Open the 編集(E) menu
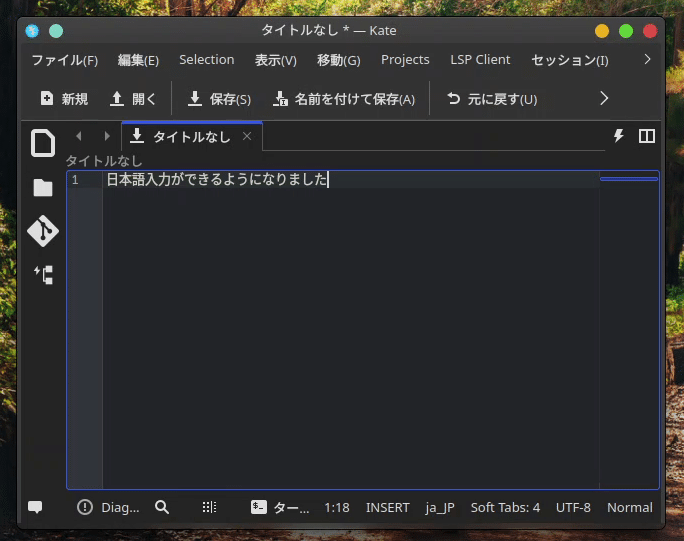The image size is (684, 541). 138,60
